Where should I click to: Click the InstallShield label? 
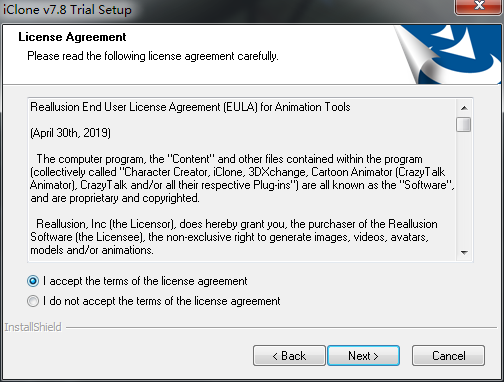(33, 327)
